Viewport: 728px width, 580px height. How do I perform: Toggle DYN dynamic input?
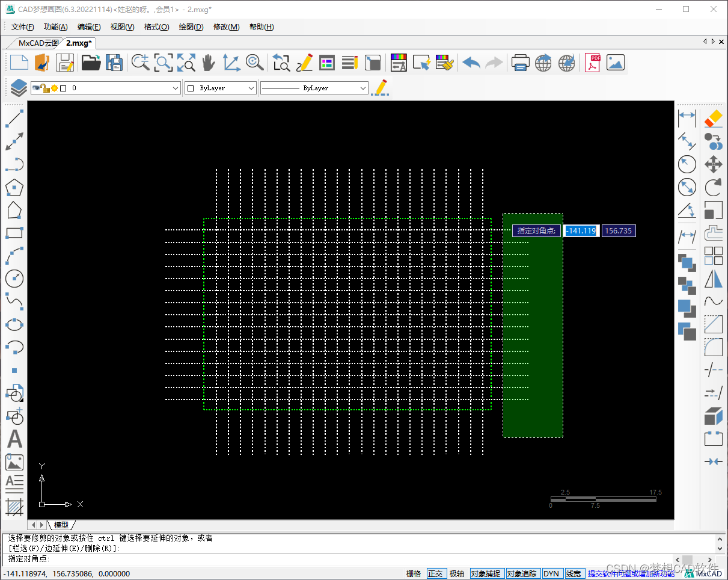point(551,574)
